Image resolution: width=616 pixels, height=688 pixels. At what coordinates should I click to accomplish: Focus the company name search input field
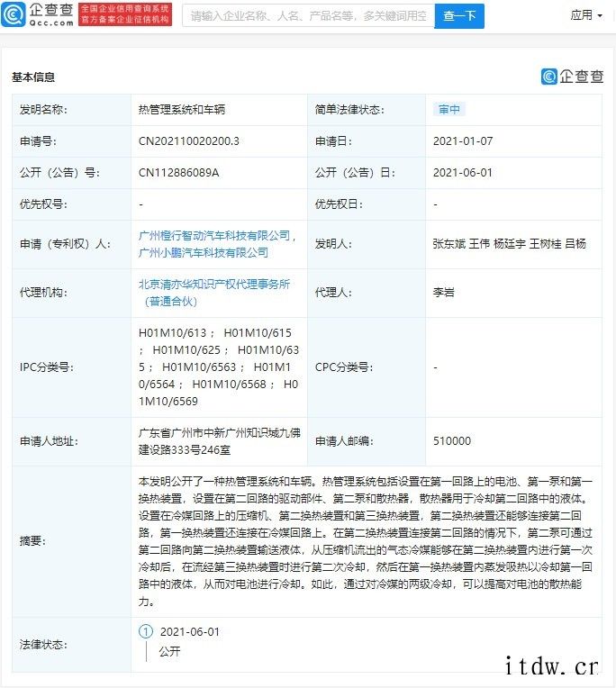pos(308,16)
